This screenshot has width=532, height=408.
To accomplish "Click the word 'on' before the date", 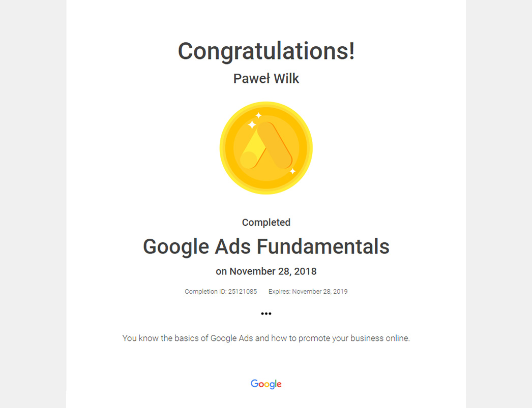I will click(221, 272).
